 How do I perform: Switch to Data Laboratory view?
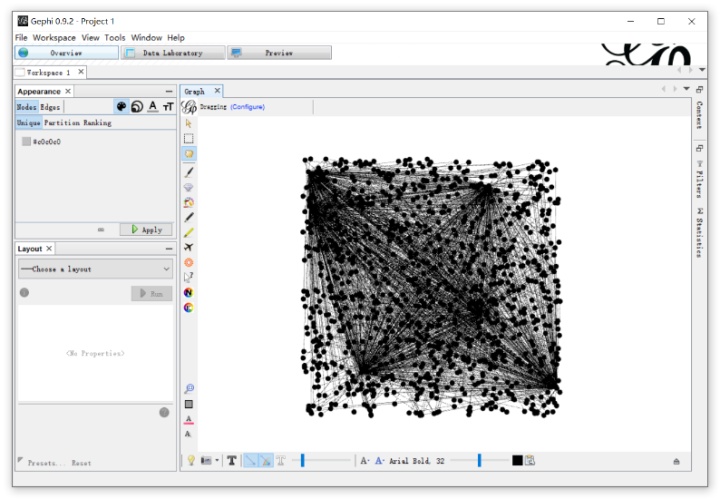[x=173, y=53]
